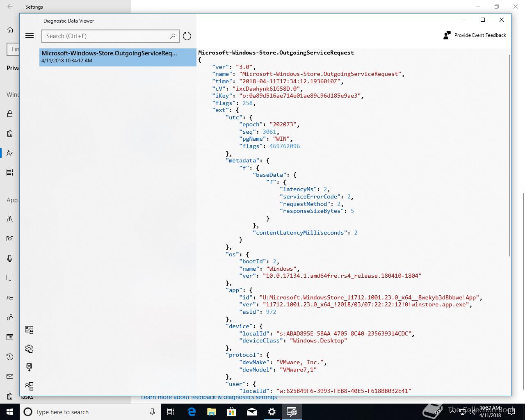Click the "time" value 2018-04-11T17:34:12.1936010Z

coord(290,81)
